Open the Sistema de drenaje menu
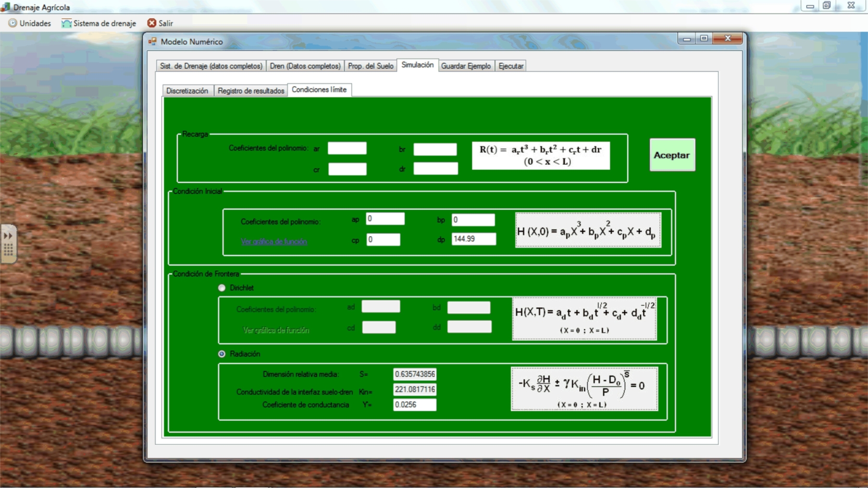The height and width of the screenshot is (488, 868). [99, 23]
